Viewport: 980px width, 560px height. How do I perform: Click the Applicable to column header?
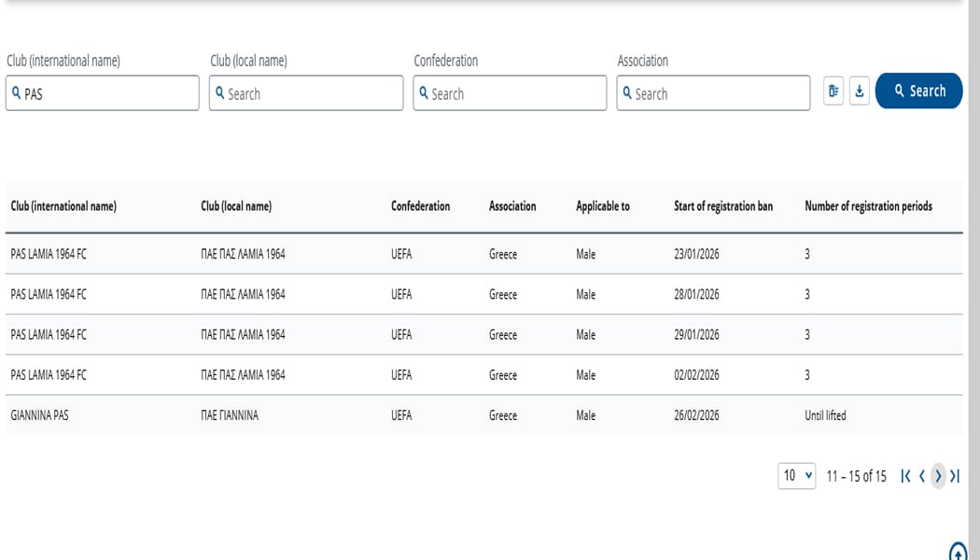602,206
